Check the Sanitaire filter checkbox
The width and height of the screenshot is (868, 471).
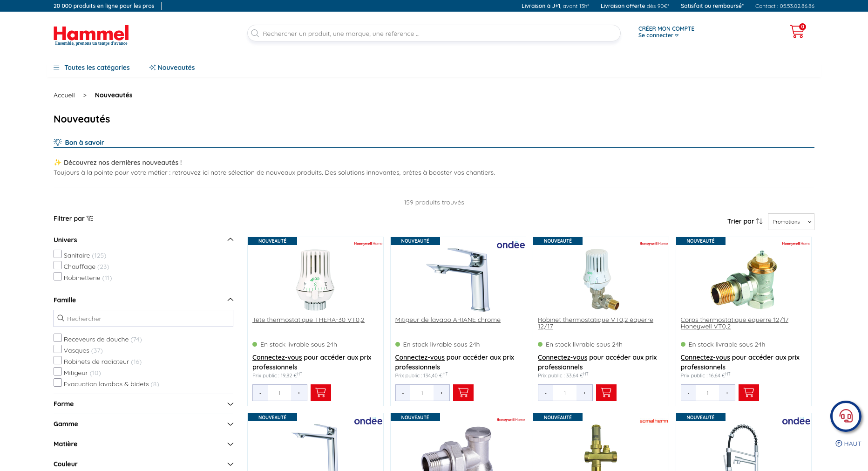tap(58, 254)
